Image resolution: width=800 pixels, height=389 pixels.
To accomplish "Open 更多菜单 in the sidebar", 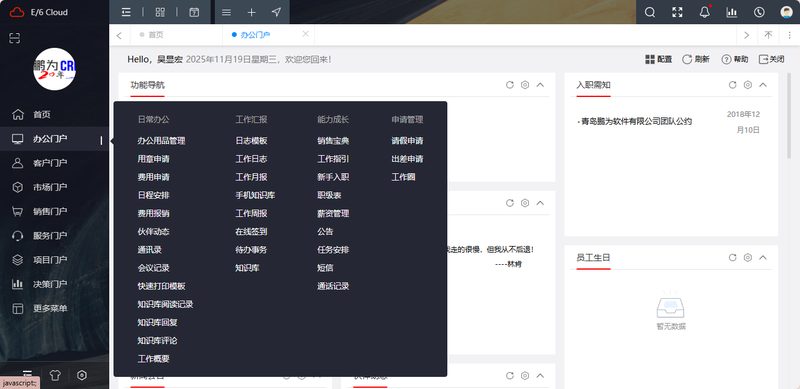I will pos(50,308).
